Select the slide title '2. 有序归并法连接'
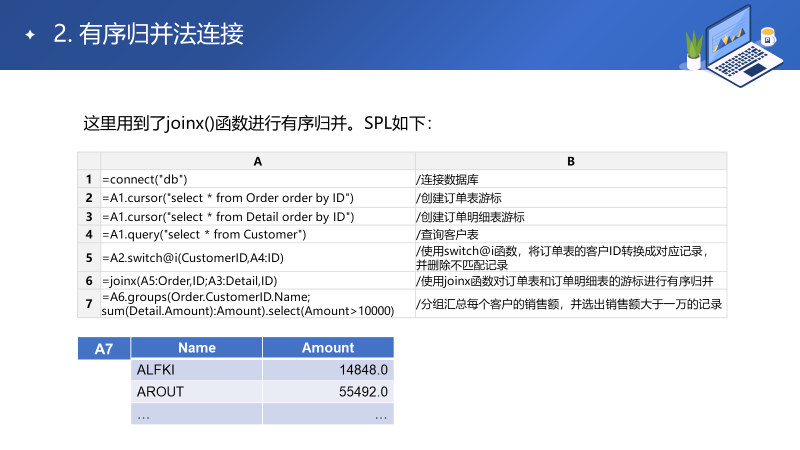 148,34
